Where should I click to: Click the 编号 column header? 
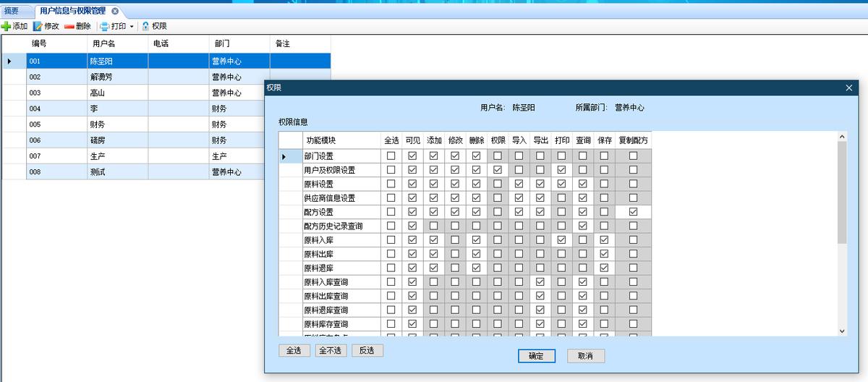57,44
